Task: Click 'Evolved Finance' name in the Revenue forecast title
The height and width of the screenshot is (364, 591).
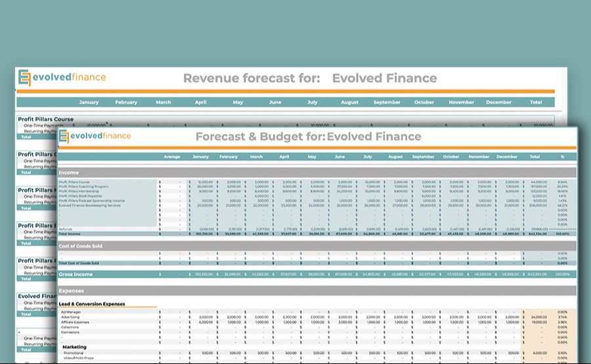Action: pos(384,78)
